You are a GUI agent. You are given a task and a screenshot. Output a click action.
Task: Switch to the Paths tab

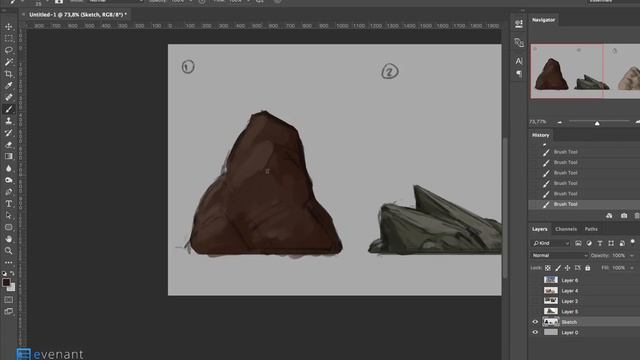[x=591, y=229]
